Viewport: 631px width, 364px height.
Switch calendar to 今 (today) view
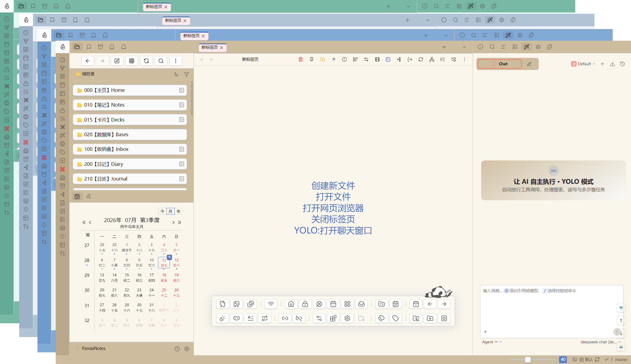coord(162,211)
